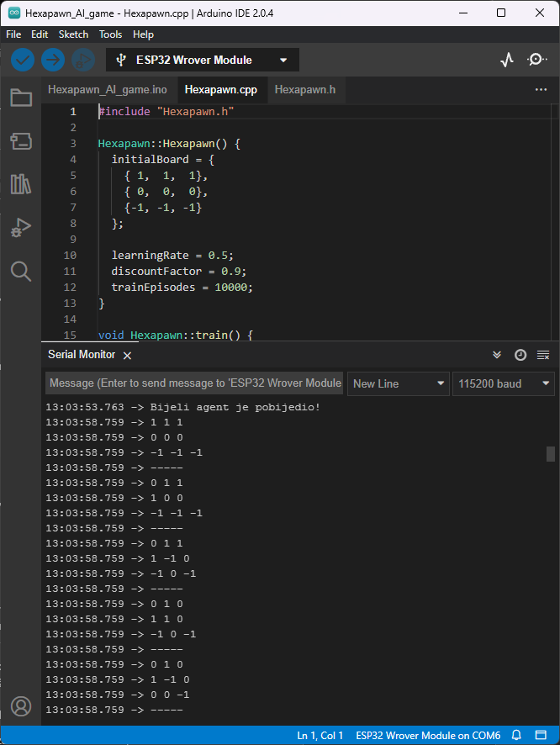Open the Accounts icon at sidebar bottom
Screen dimensions: 560x745
[21, 706]
